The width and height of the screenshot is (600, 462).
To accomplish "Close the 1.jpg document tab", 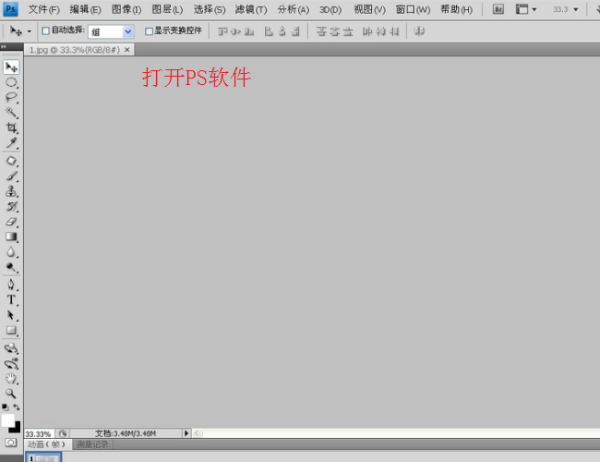I will coord(127,50).
